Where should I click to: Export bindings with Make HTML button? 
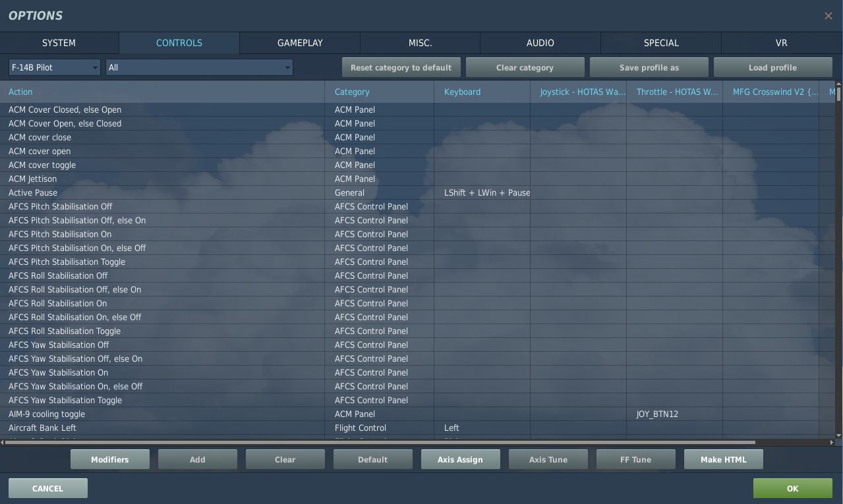click(723, 459)
